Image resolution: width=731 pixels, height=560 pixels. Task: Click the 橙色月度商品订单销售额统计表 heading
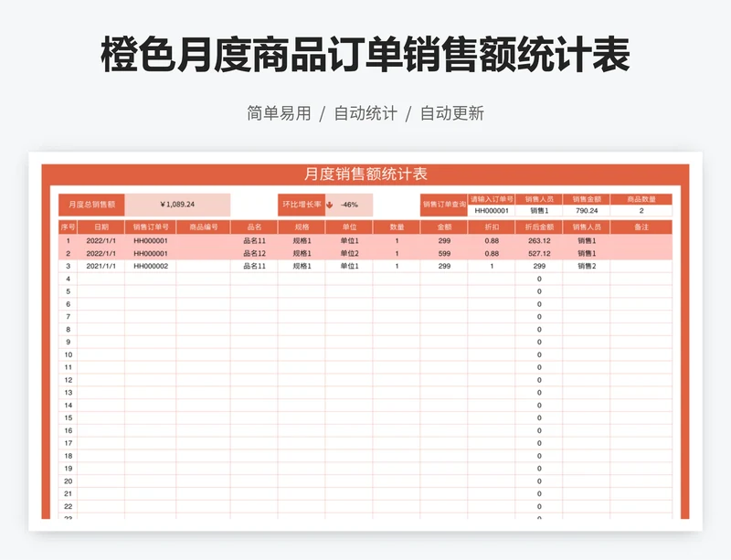click(x=365, y=55)
